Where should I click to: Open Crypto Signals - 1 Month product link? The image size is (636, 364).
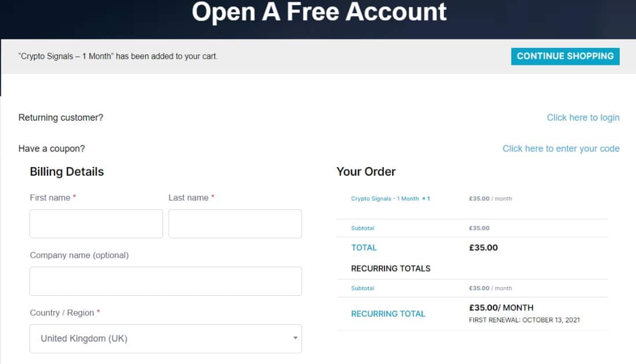384,199
